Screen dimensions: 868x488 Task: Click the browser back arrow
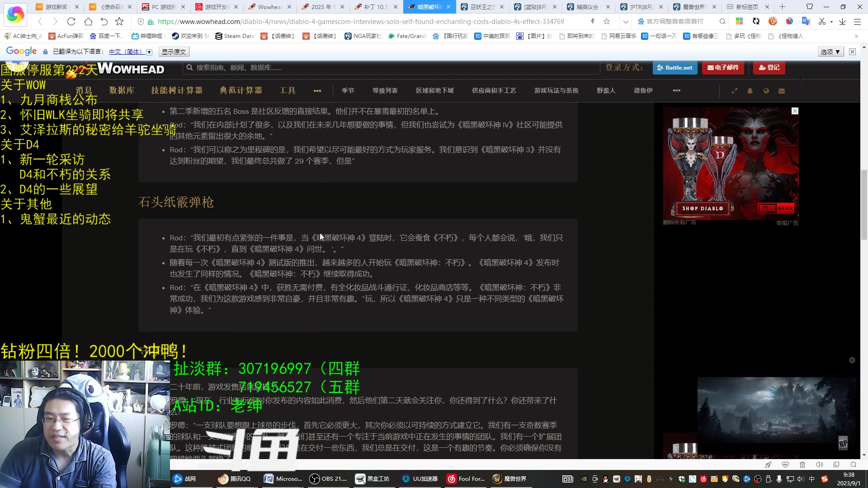point(40,21)
